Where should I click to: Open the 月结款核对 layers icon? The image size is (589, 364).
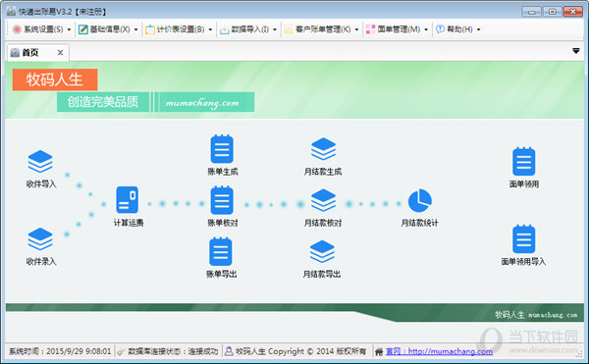click(323, 200)
